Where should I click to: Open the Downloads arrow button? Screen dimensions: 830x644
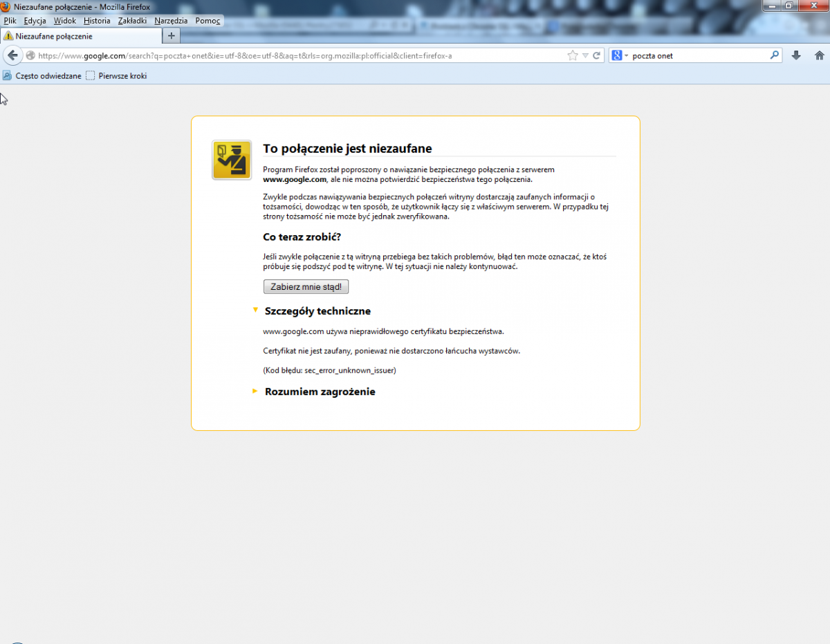coord(796,55)
